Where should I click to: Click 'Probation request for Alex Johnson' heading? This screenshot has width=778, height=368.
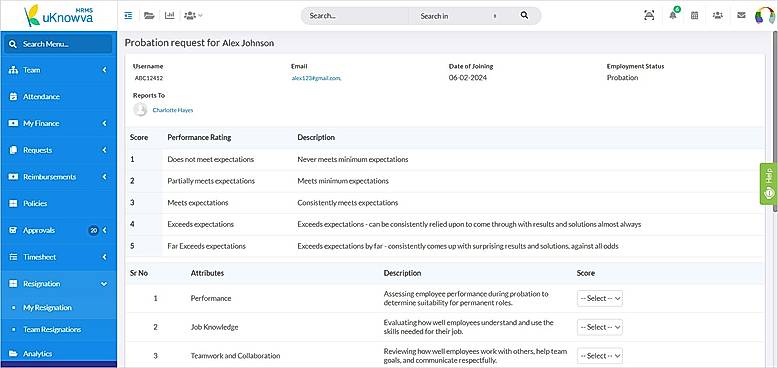click(x=199, y=43)
